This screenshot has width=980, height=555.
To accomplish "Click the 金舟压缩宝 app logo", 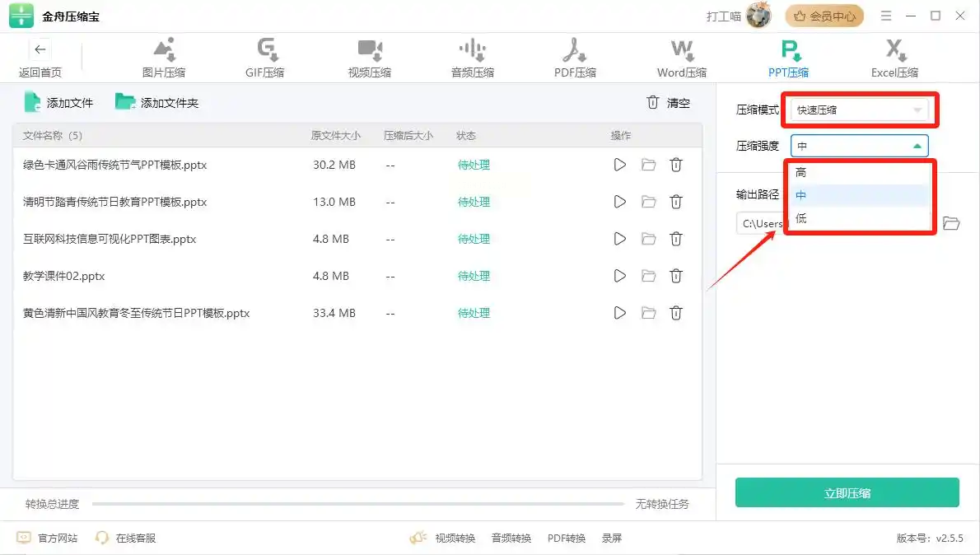I will [x=21, y=16].
